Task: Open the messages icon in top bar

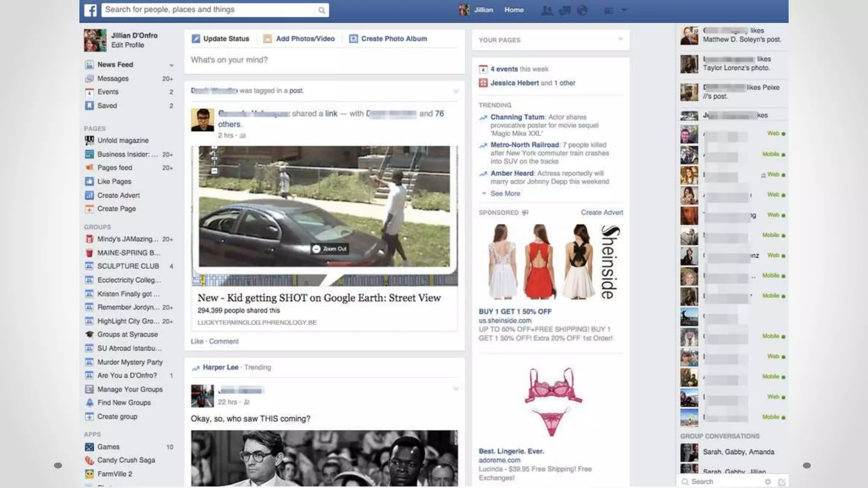Action: (x=565, y=11)
